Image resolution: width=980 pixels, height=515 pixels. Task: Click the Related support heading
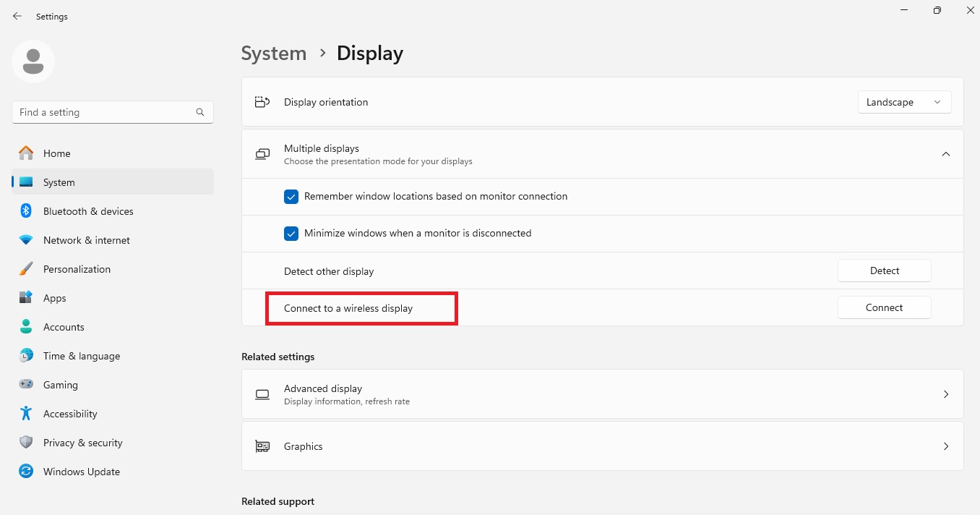point(278,501)
